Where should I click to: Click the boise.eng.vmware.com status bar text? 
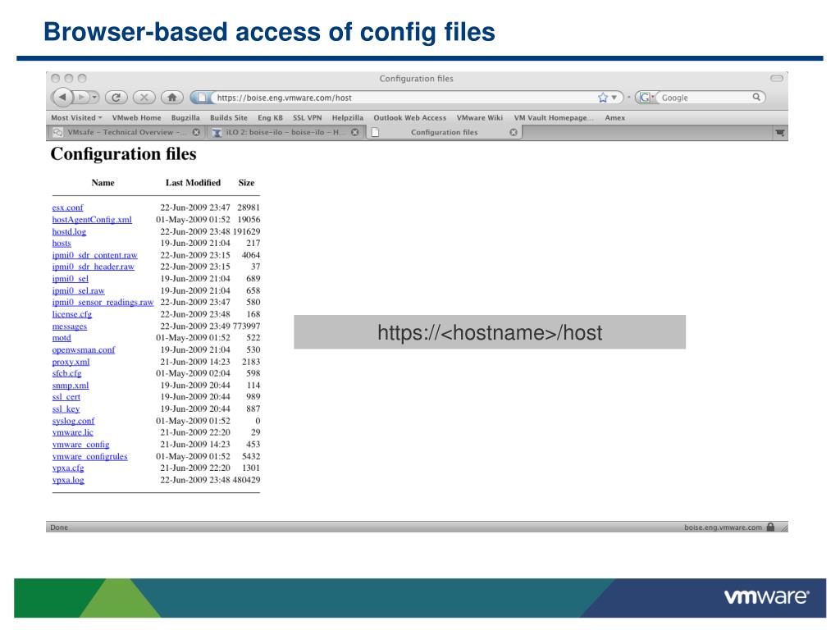tap(723, 527)
